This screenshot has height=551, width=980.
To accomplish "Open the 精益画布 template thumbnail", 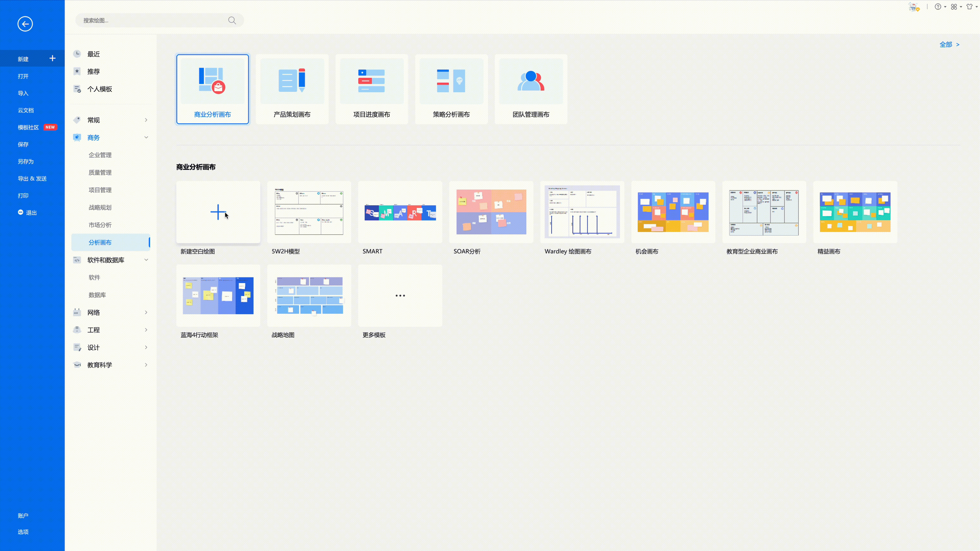I will tap(855, 212).
